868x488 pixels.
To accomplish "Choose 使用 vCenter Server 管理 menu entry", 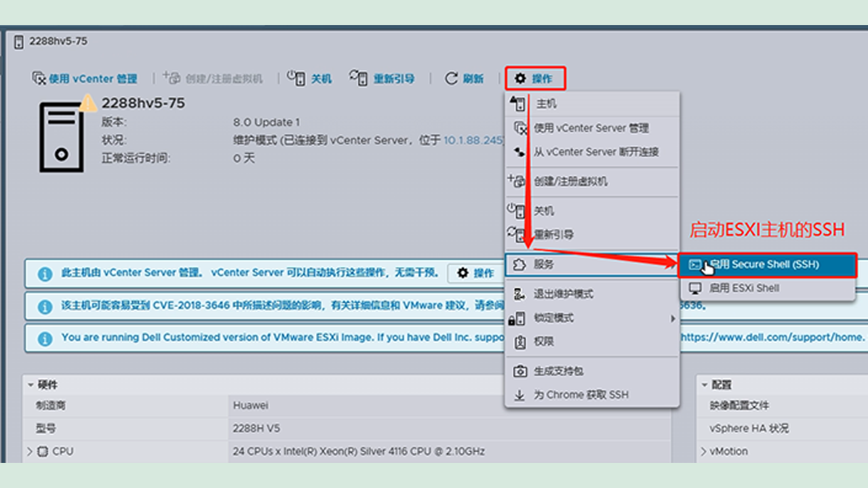I will click(x=592, y=127).
